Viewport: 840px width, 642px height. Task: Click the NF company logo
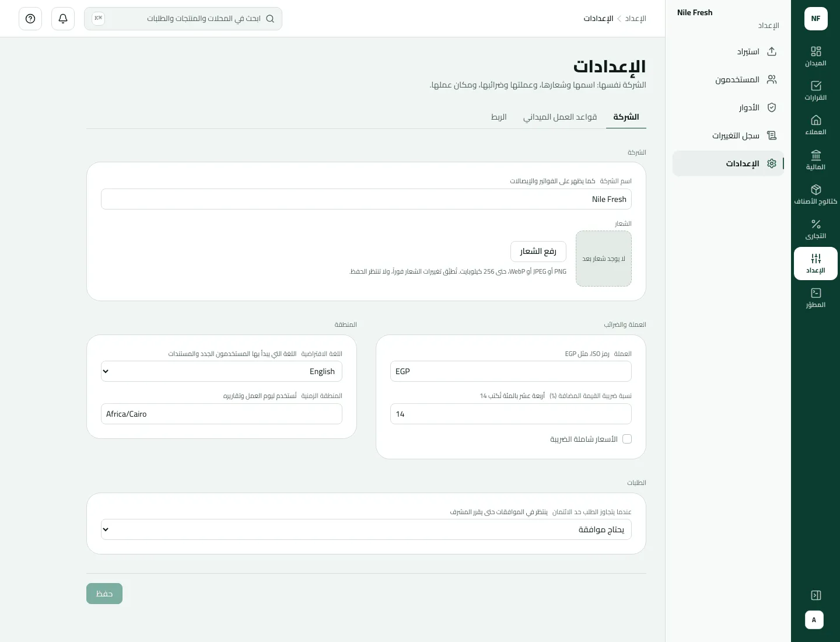815,19
